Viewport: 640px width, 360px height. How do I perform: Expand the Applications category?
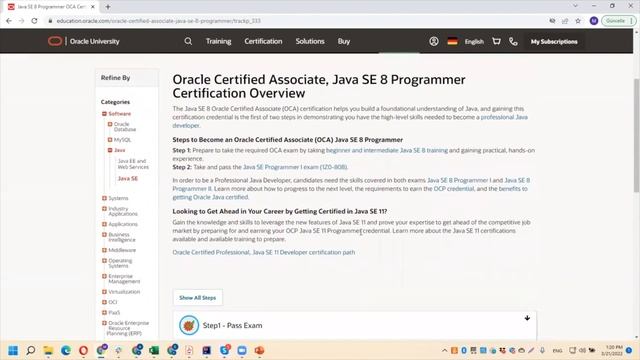[x=104, y=224]
